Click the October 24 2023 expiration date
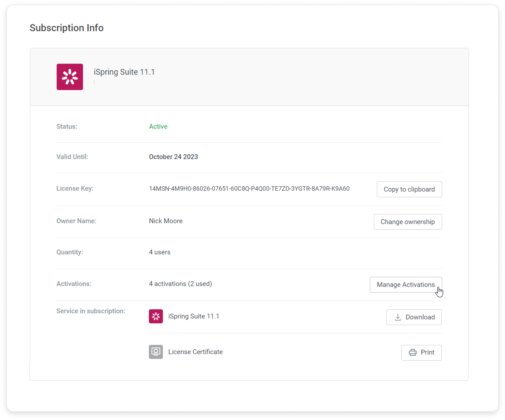 pos(173,157)
